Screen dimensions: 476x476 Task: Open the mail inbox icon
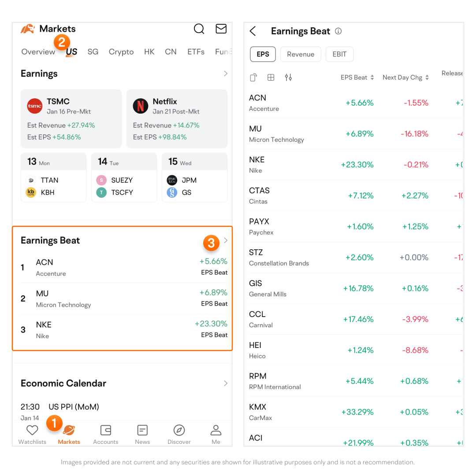221,29
